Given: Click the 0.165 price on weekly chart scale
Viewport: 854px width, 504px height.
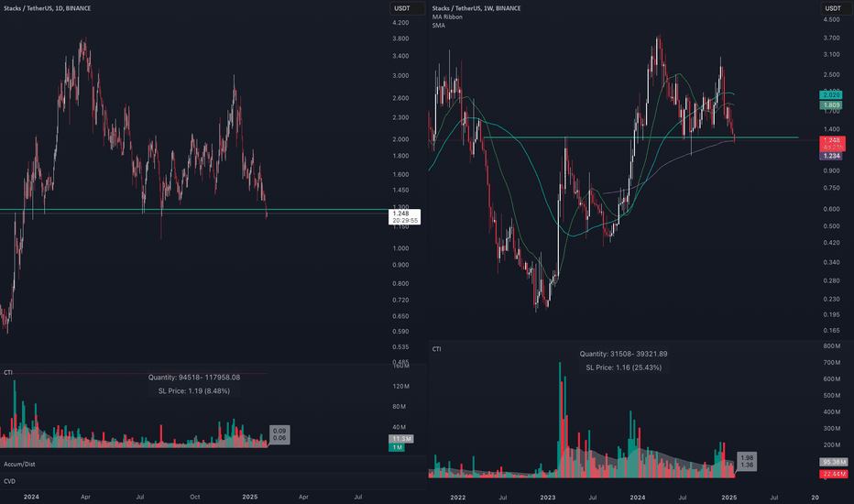Looking at the screenshot, I should (x=831, y=331).
